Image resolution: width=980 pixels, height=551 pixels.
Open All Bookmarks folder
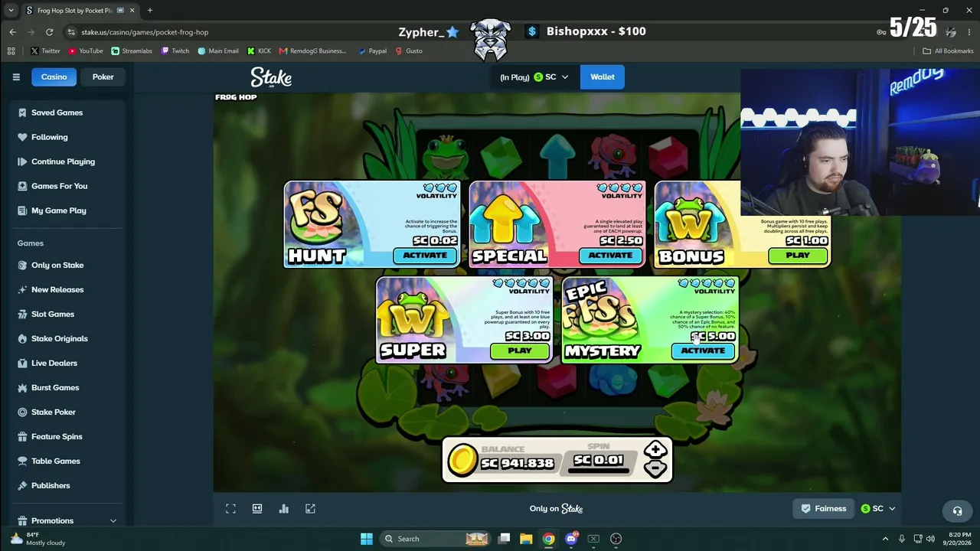[x=948, y=51]
